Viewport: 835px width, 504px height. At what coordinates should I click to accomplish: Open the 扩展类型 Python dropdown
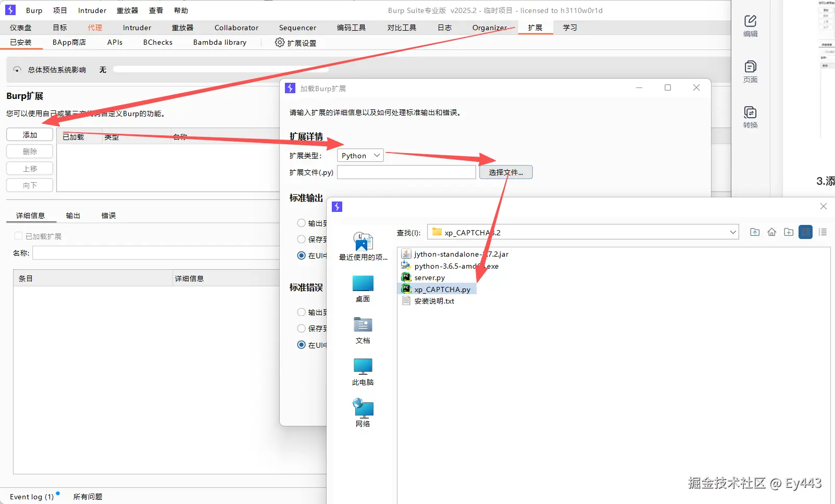(x=360, y=156)
